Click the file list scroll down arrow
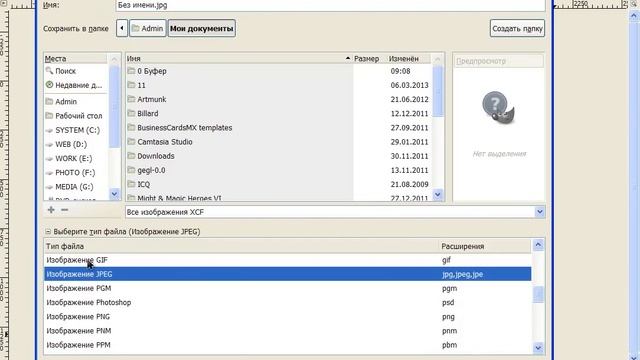 click(438, 194)
